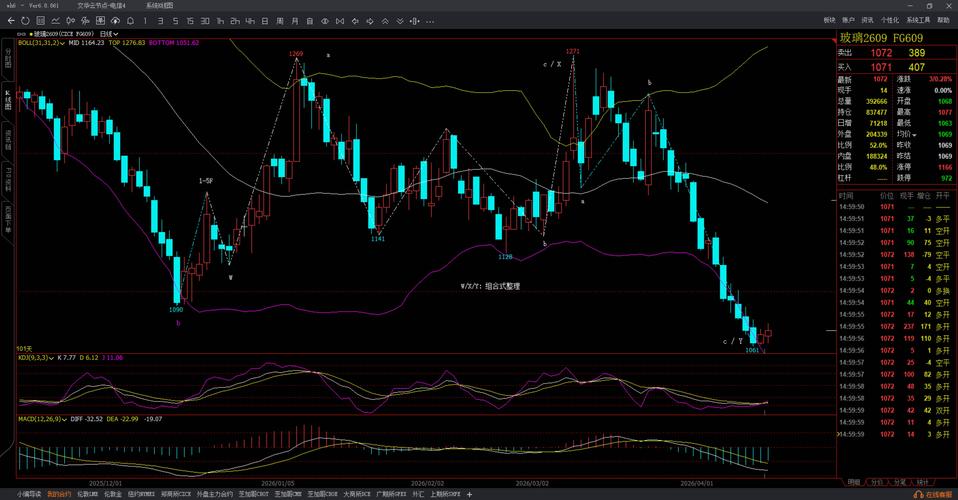Open the 外汇 bottom tab
The image size is (958, 500).
click(x=418, y=494)
